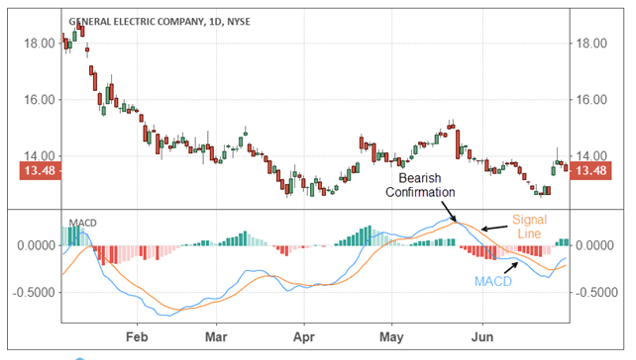Click the GENERAL ELECTRIC COMPANY, 1D, NYSE title

click(x=159, y=21)
